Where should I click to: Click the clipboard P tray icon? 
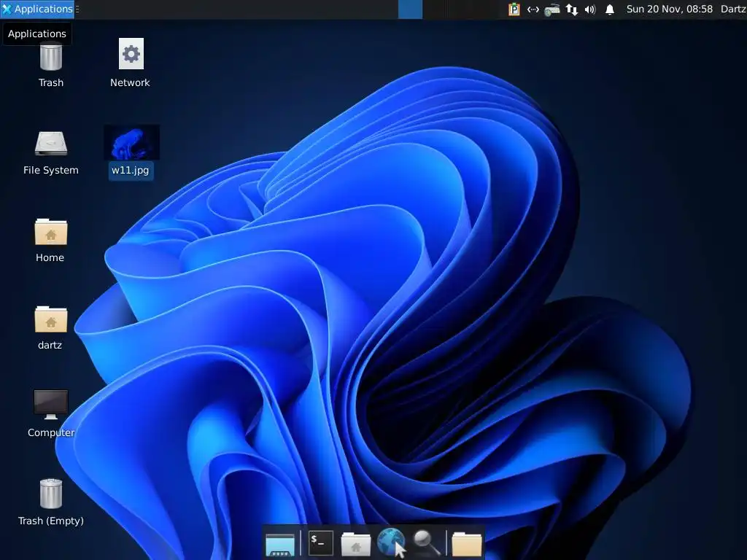514,9
